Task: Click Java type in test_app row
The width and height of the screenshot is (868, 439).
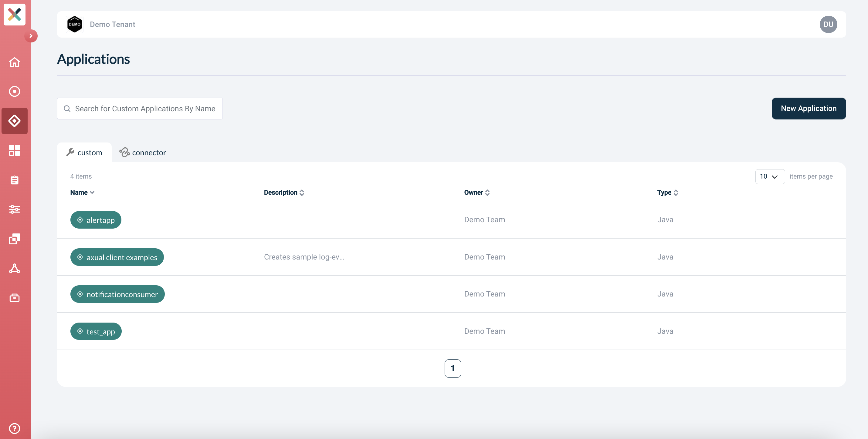Action: click(x=665, y=331)
